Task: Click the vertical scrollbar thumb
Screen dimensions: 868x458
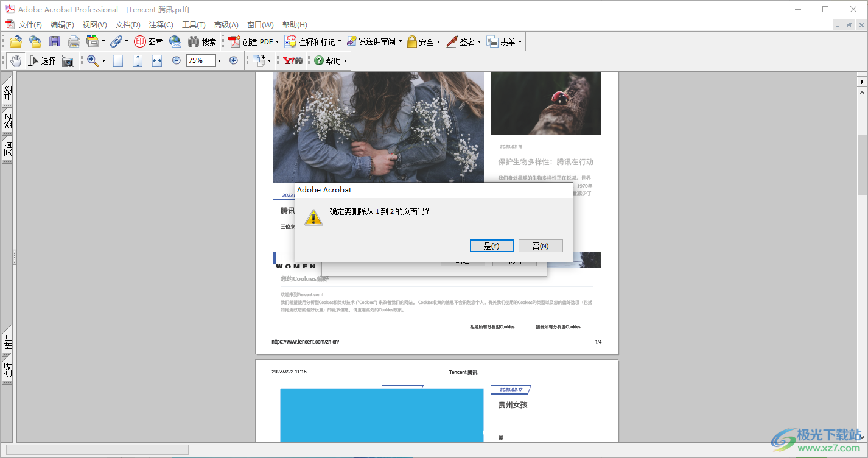Action: pyautogui.click(x=862, y=164)
